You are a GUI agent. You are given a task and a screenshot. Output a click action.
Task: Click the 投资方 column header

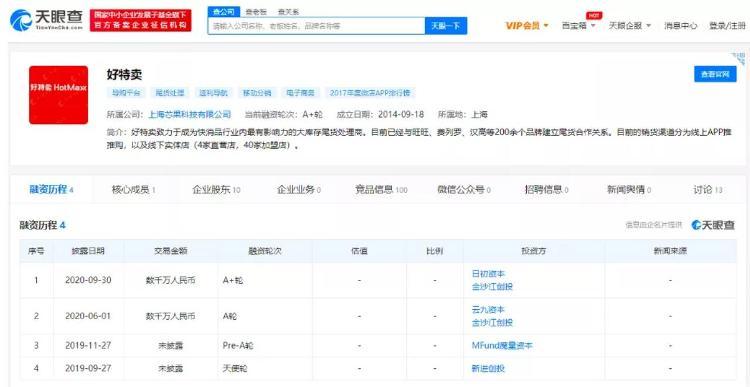(533, 251)
